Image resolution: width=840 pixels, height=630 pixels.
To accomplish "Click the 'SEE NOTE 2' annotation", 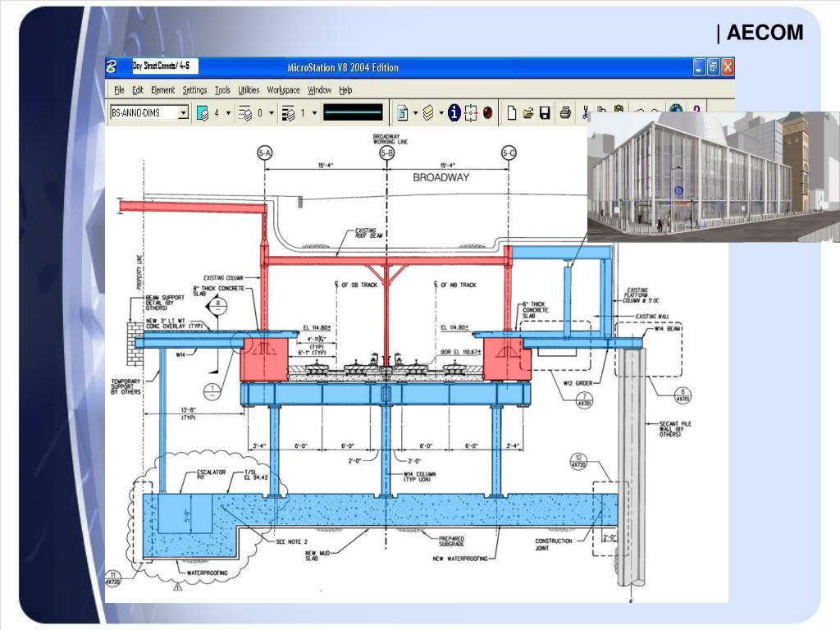I will (291, 541).
